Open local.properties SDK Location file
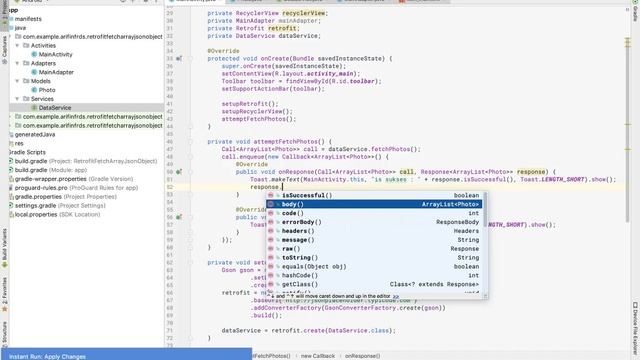This screenshot has height=360, width=640. pyautogui.click(x=57, y=215)
